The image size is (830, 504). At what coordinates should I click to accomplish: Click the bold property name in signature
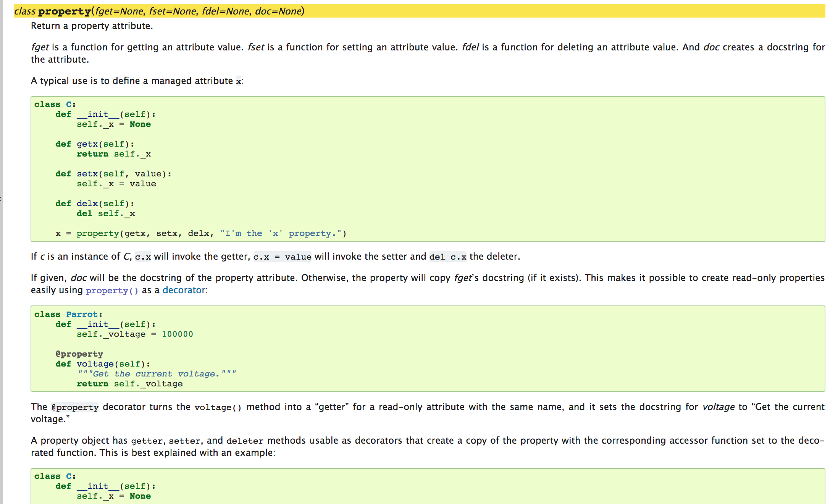pyautogui.click(x=64, y=11)
